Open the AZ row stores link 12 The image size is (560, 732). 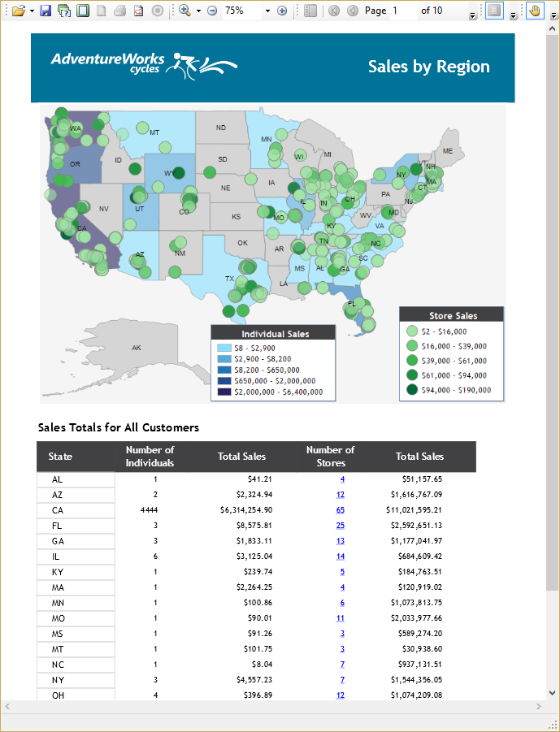[x=340, y=495]
